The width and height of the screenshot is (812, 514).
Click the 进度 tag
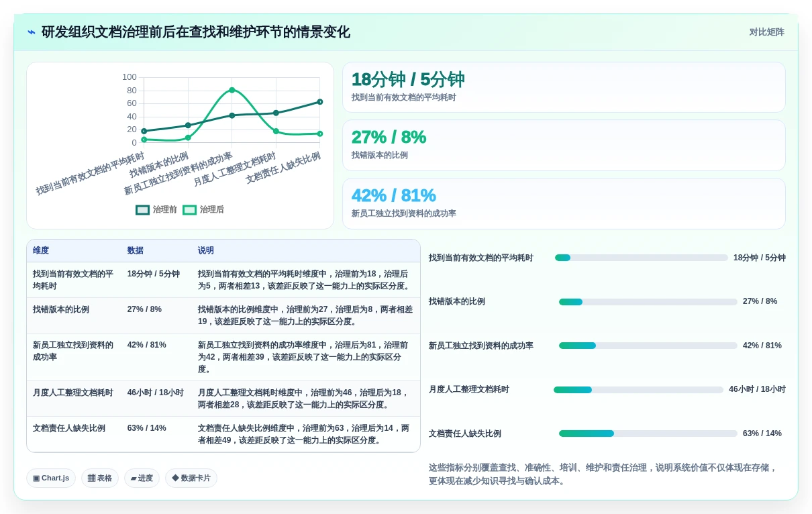tap(142, 478)
